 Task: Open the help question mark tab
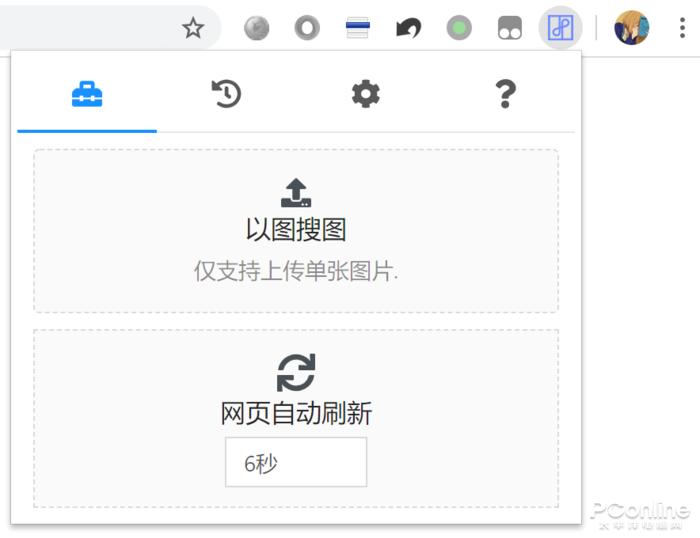coord(505,94)
